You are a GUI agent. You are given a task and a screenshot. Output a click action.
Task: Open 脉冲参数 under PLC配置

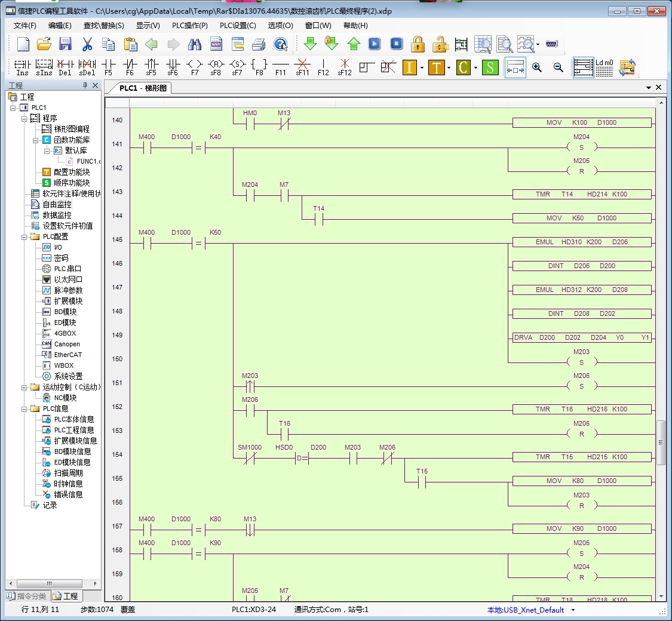(x=68, y=290)
